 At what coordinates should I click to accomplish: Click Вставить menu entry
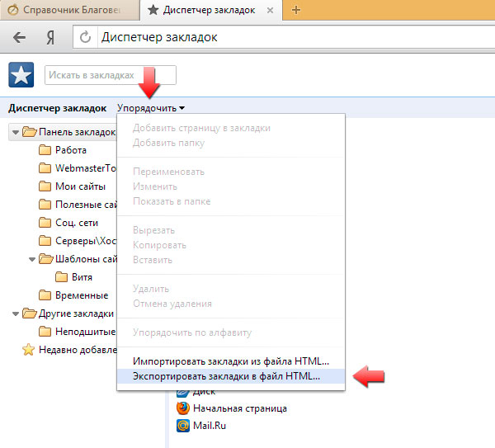(231, 260)
